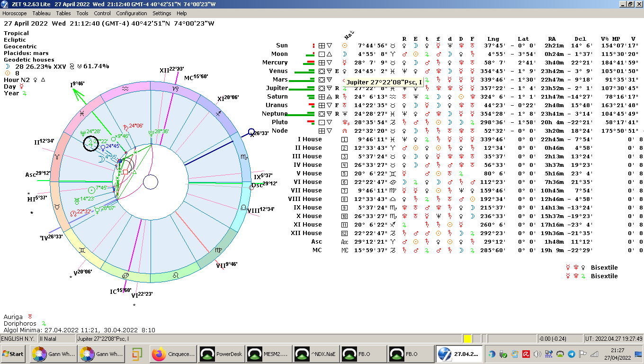The height and width of the screenshot is (364, 644).
Task: Open the Tableau menu
Action: click(x=41, y=13)
